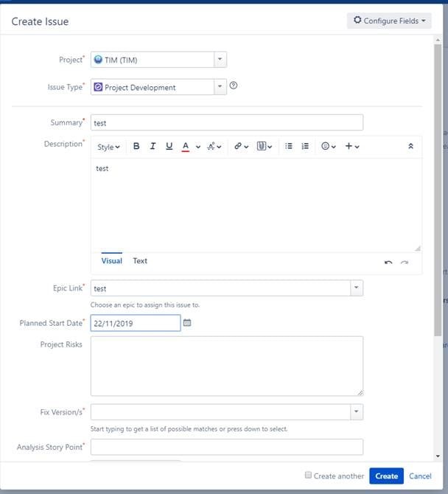Click the 'Choose an epic to assign' hint
The height and width of the screenshot is (494, 448).
[x=145, y=305]
